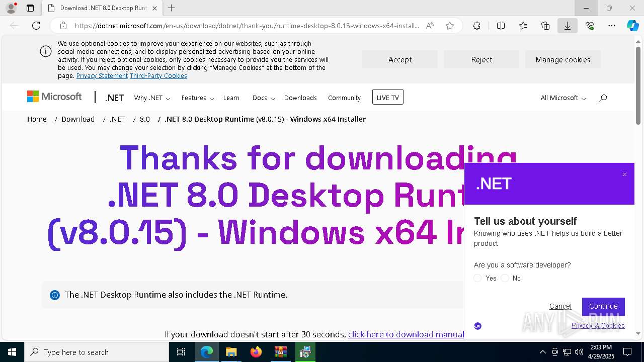This screenshot has height=362, width=644.
Task: Focus the browser address bar
Action: coord(247,26)
